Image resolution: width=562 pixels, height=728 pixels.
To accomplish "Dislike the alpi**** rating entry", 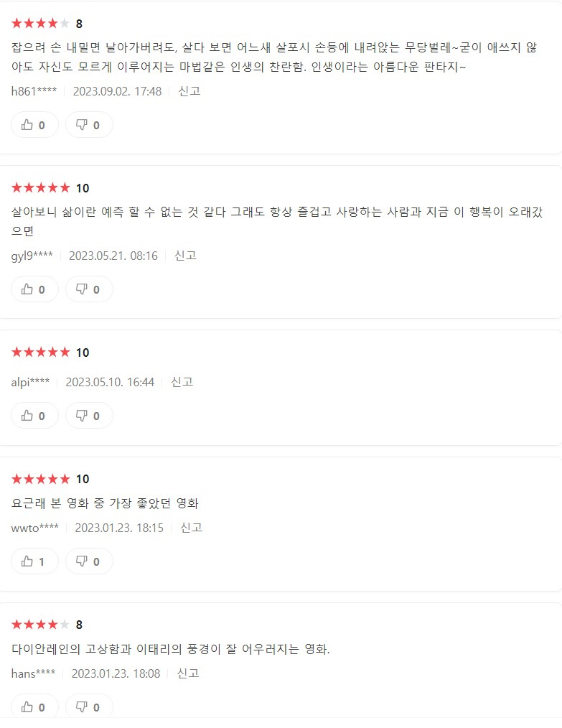I will (89, 416).
